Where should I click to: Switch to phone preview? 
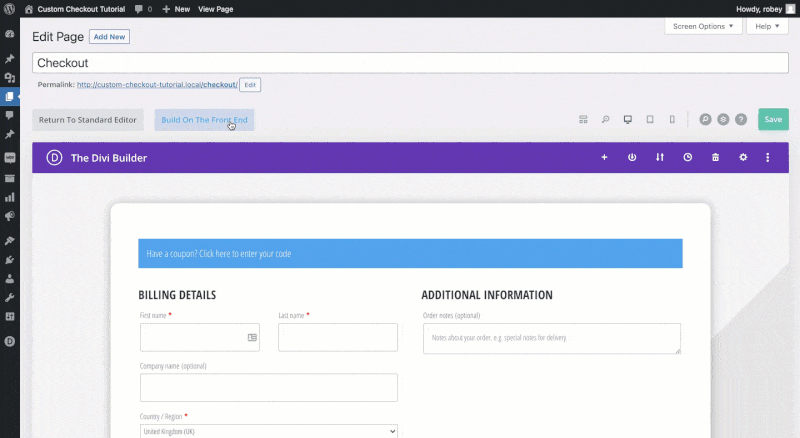tap(672, 119)
